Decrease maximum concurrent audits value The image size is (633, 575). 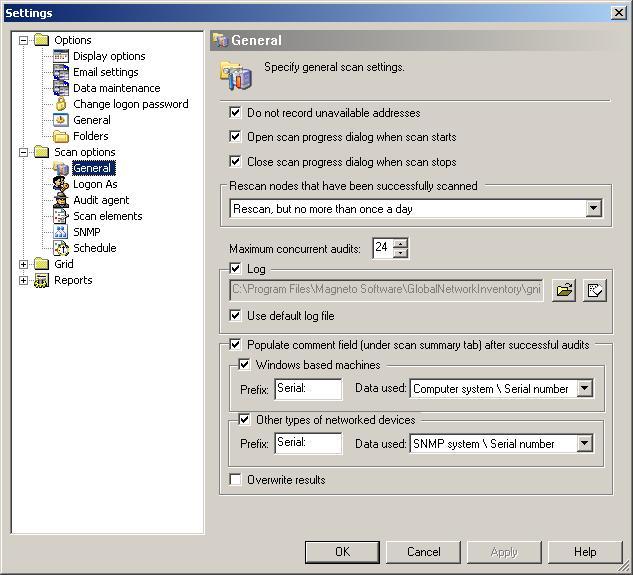(400, 253)
